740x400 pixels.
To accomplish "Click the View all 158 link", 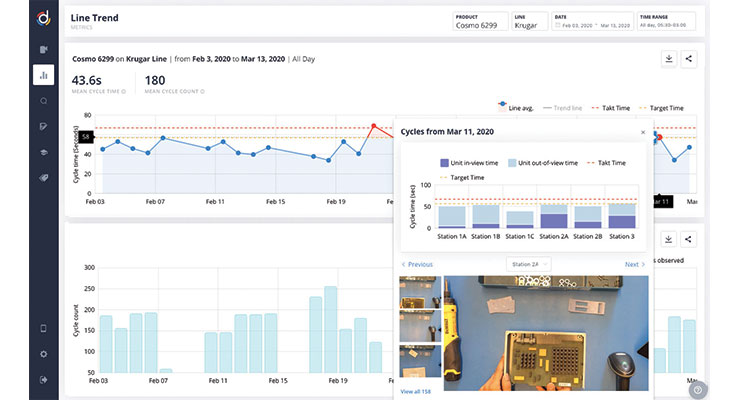I will (416, 392).
